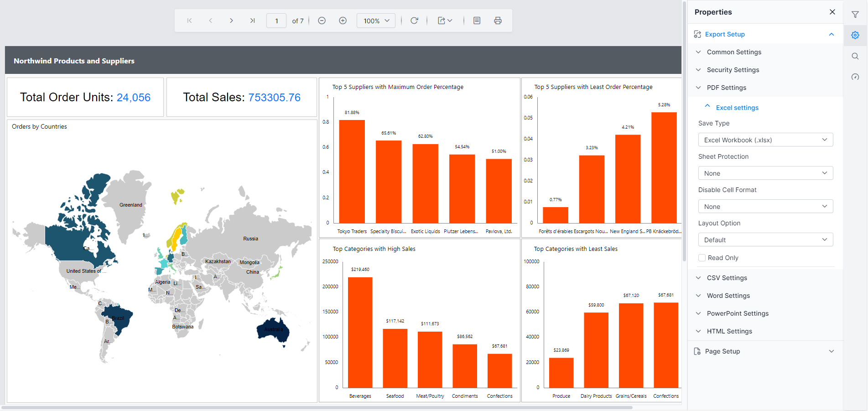Click the Produce least sales bar
Image resolution: width=868 pixels, height=411 pixels.
[x=561, y=373]
